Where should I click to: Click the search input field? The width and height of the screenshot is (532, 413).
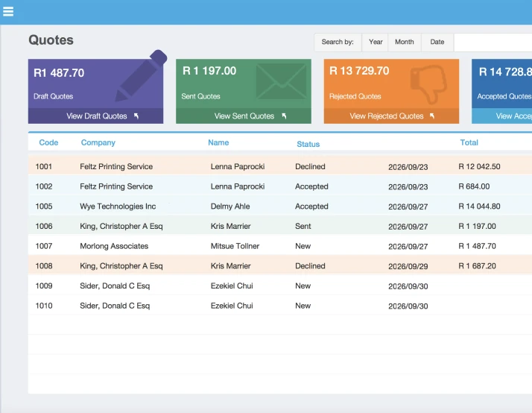[x=493, y=42]
